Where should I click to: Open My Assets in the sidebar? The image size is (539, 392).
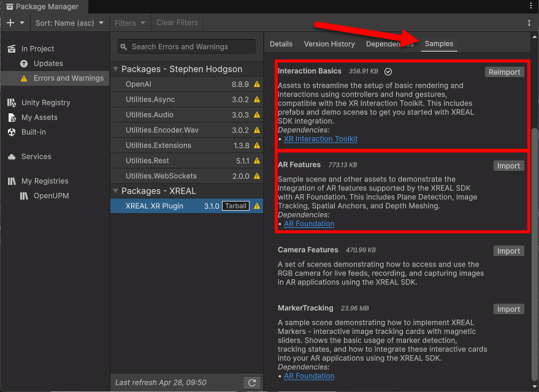39,118
